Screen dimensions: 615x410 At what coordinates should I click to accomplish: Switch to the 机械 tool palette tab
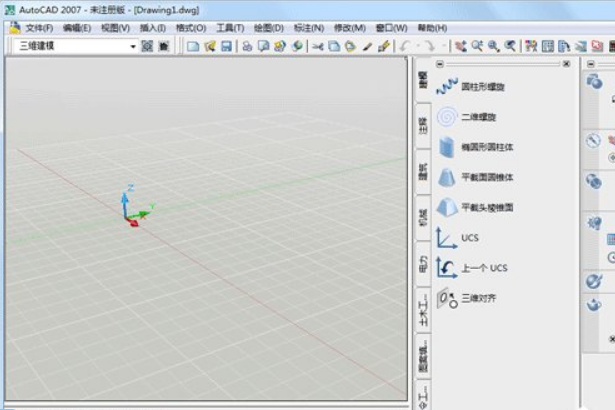coord(423,217)
